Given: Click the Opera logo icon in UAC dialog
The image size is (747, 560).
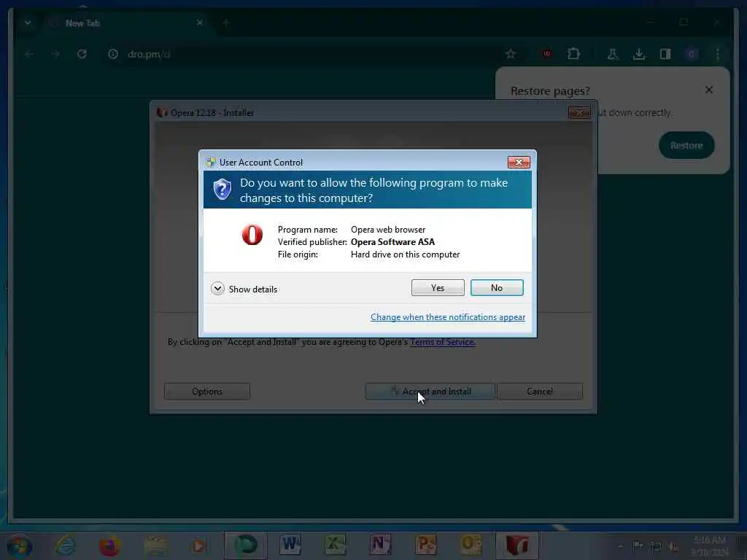Looking at the screenshot, I should click(x=252, y=235).
